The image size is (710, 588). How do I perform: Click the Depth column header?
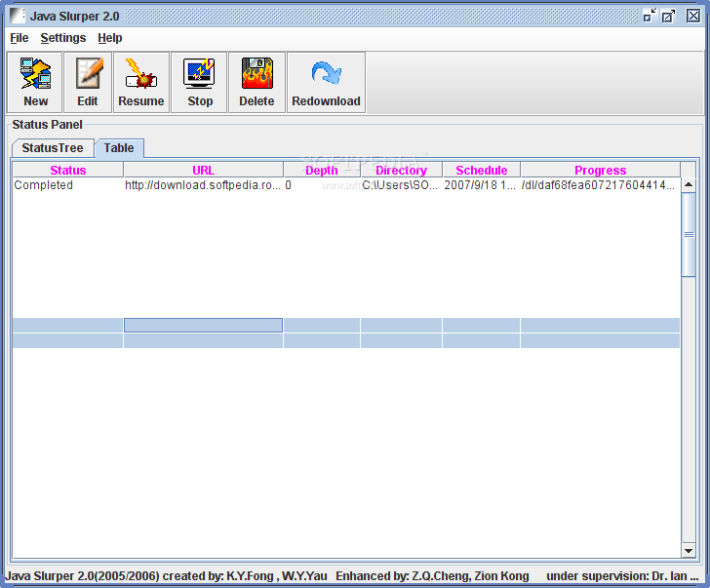(322, 171)
